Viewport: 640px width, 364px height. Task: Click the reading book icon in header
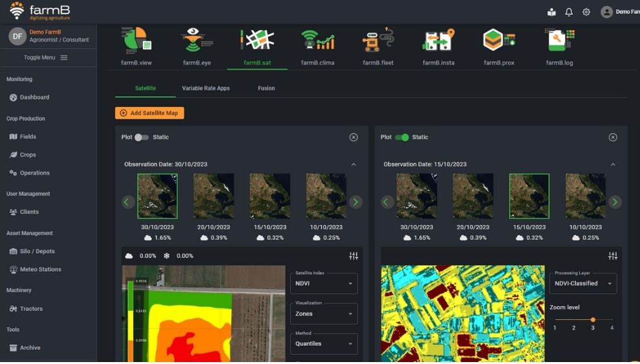pyautogui.click(x=552, y=12)
